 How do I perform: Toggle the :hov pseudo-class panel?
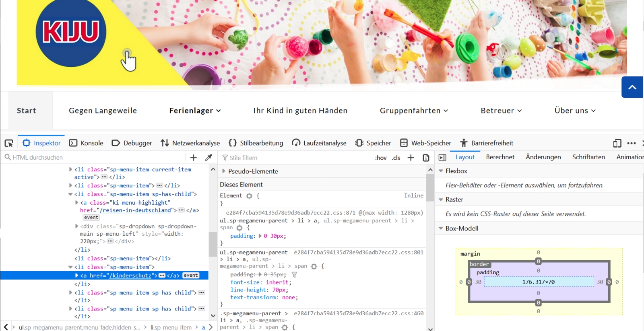(x=380, y=158)
